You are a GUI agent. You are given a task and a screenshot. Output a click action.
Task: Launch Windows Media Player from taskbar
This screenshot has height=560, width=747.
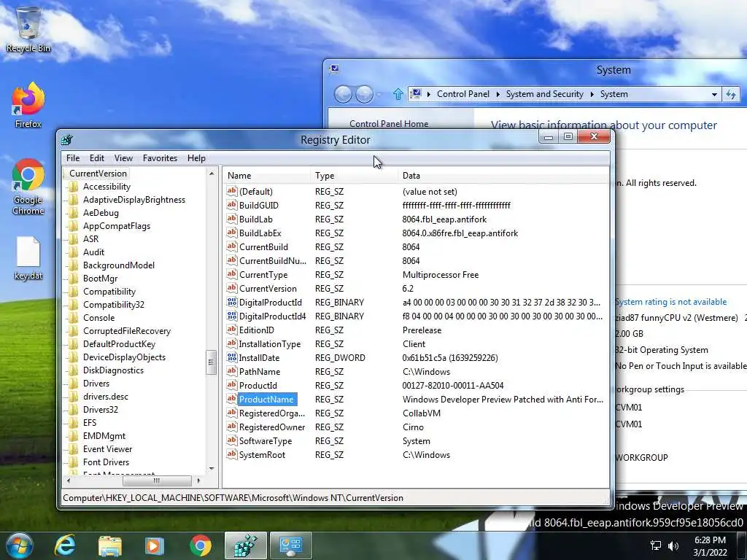(154, 545)
